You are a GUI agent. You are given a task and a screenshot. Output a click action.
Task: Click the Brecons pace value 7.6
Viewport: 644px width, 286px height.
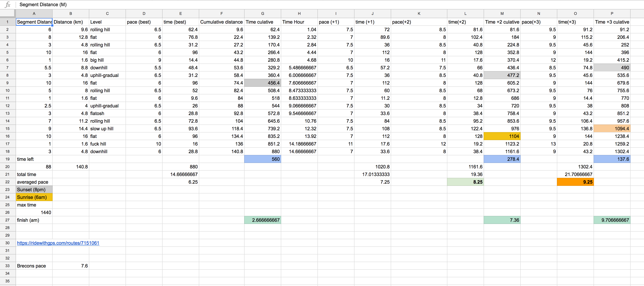pyautogui.click(x=71, y=266)
